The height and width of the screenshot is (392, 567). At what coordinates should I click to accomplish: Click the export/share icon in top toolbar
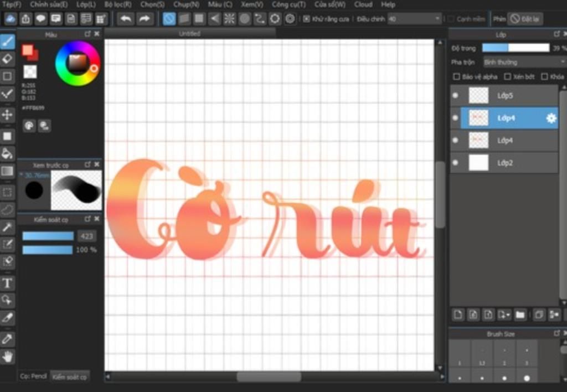tap(25, 19)
